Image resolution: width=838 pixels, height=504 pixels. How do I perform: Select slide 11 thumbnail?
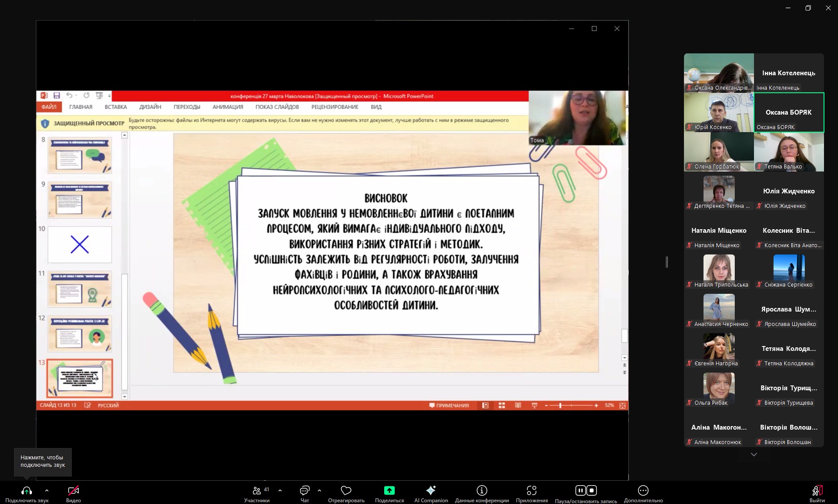(x=80, y=289)
